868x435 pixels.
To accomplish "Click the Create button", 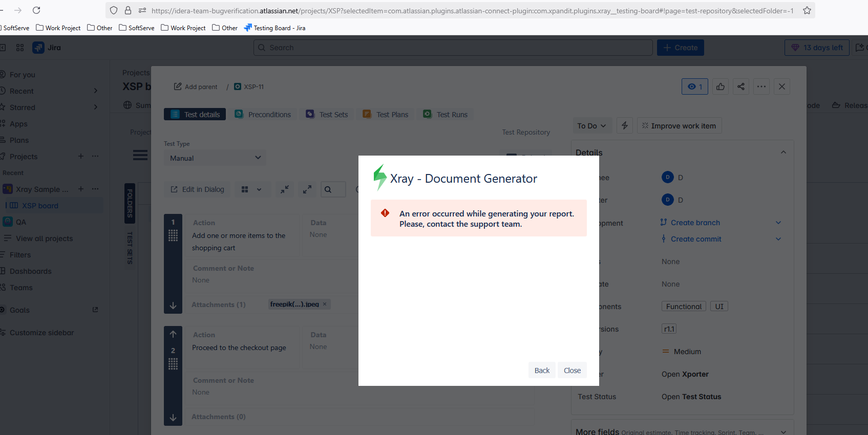I will (681, 48).
